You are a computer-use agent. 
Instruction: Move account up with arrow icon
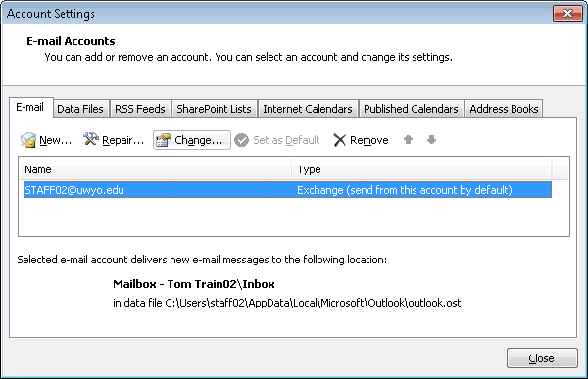408,140
